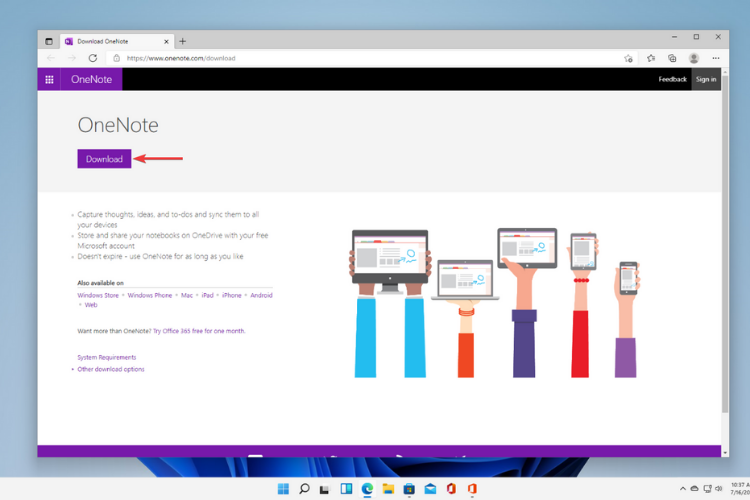Click the Microsoft Edge taskbar icon
The width and height of the screenshot is (750, 500).
[x=367, y=489]
